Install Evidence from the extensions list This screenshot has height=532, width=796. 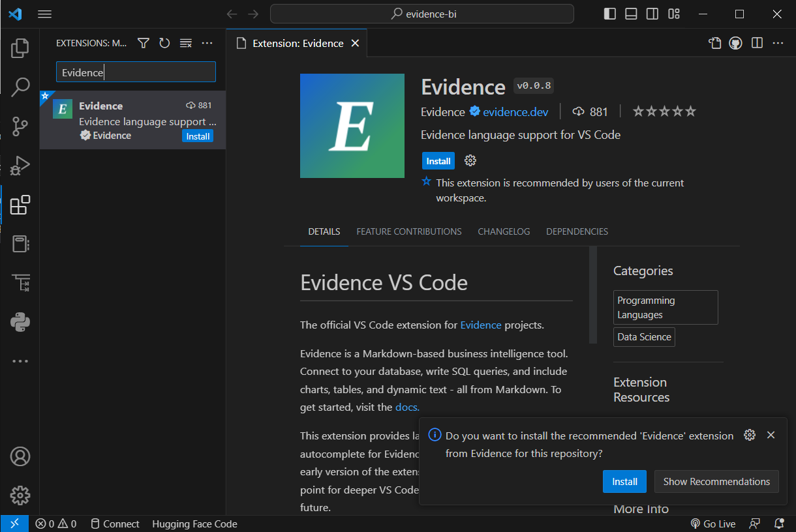point(198,136)
